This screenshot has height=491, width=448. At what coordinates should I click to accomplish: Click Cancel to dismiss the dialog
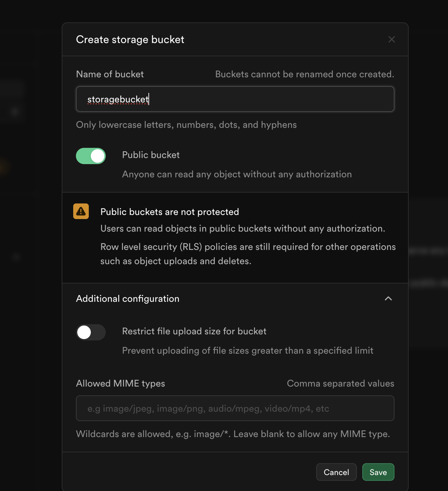[x=336, y=472]
